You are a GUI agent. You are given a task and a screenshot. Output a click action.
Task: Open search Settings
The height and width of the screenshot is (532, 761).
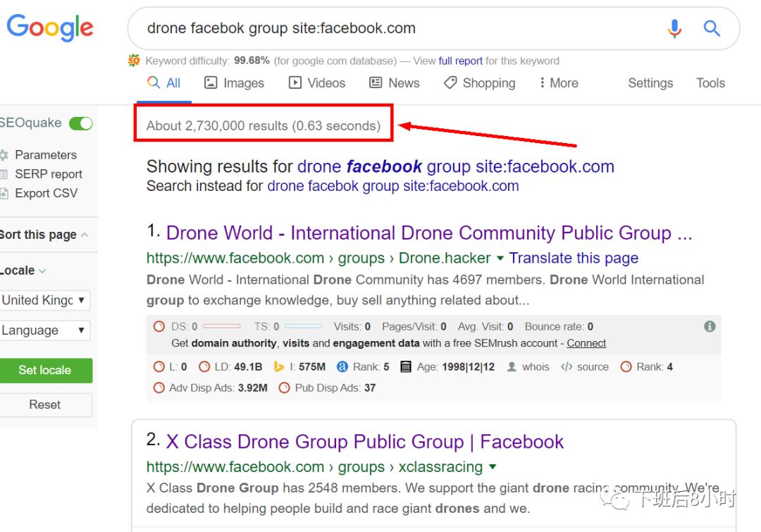pos(650,83)
